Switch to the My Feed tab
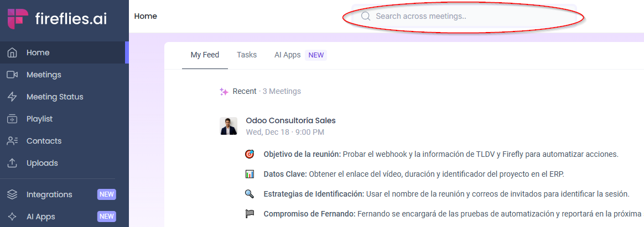Screen dimensions: 644x227 coord(205,55)
